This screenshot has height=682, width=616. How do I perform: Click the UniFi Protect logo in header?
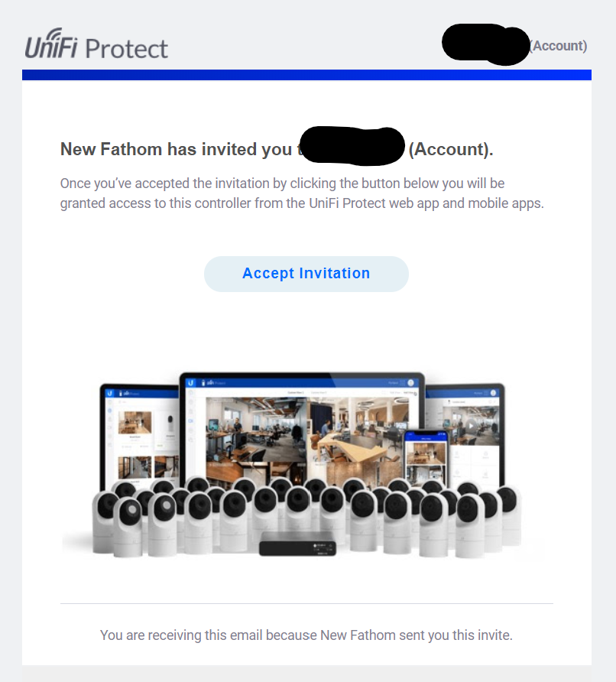click(96, 44)
